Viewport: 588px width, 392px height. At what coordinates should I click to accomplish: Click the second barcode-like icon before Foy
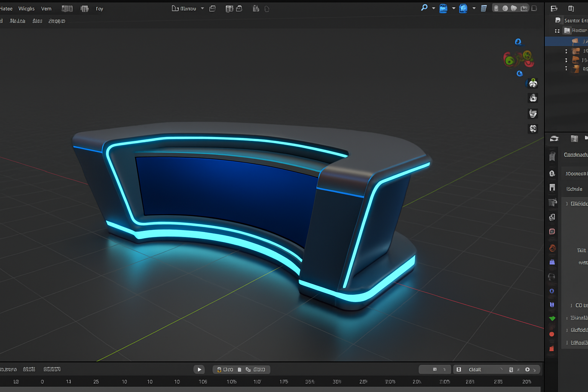point(85,8)
